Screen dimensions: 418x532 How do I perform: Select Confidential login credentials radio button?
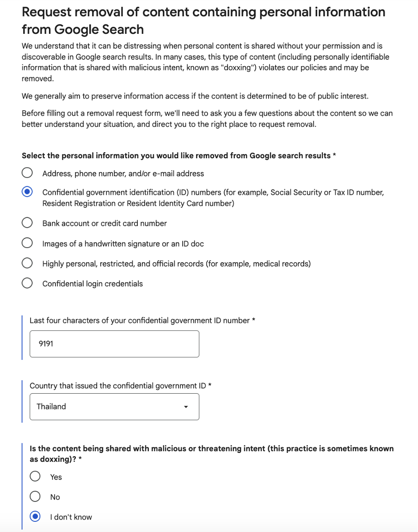pyautogui.click(x=27, y=283)
